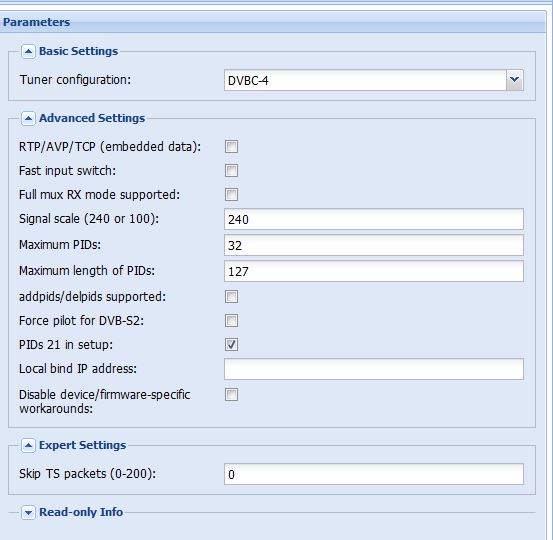Enable addpids/delpids supported checkbox
This screenshot has width=553, height=540.
pos(231,297)
